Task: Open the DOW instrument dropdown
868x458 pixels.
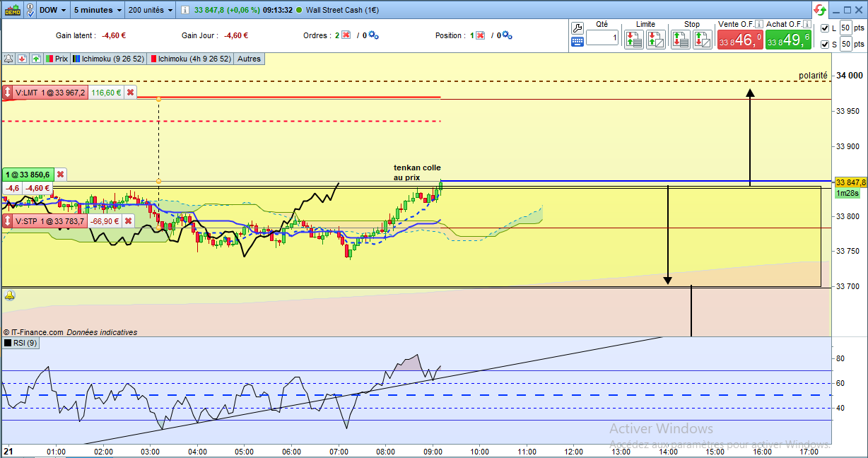Action: click(x=53, y=10)
